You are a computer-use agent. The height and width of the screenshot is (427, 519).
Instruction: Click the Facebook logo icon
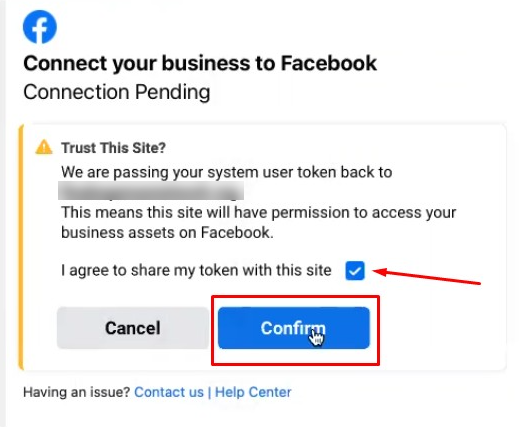40,27
